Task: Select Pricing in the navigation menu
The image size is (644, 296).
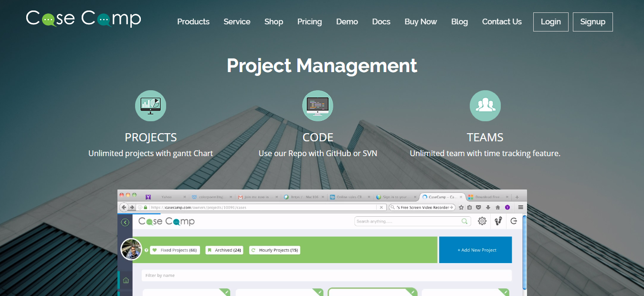Action: 309,21
